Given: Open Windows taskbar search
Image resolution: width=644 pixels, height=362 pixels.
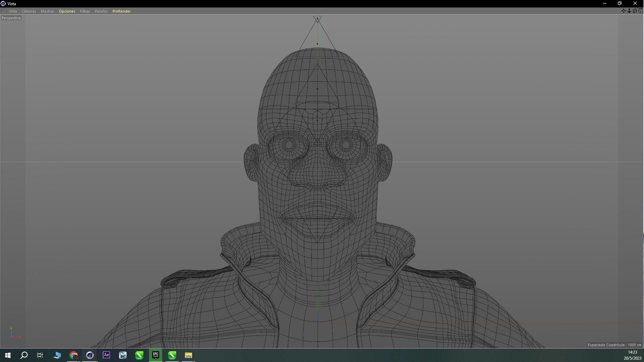Looking at the screenshot, I should coord(24,355).
